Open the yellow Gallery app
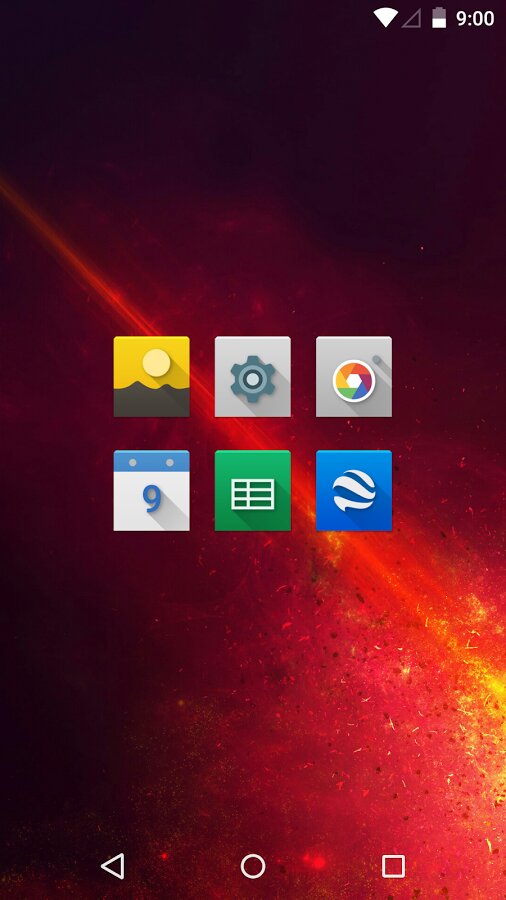 click(x=151, y=377)
